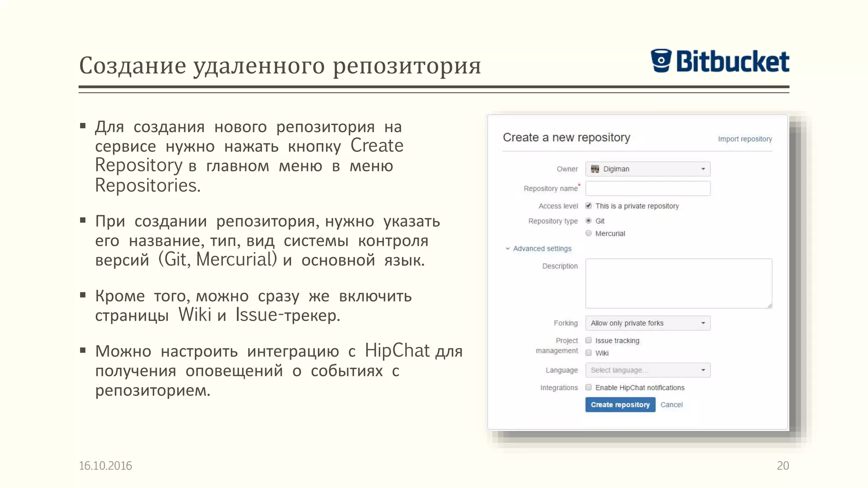This screenshot has height=488, width=868.
Task: Click the Create repository button
Action: point(620,405)
